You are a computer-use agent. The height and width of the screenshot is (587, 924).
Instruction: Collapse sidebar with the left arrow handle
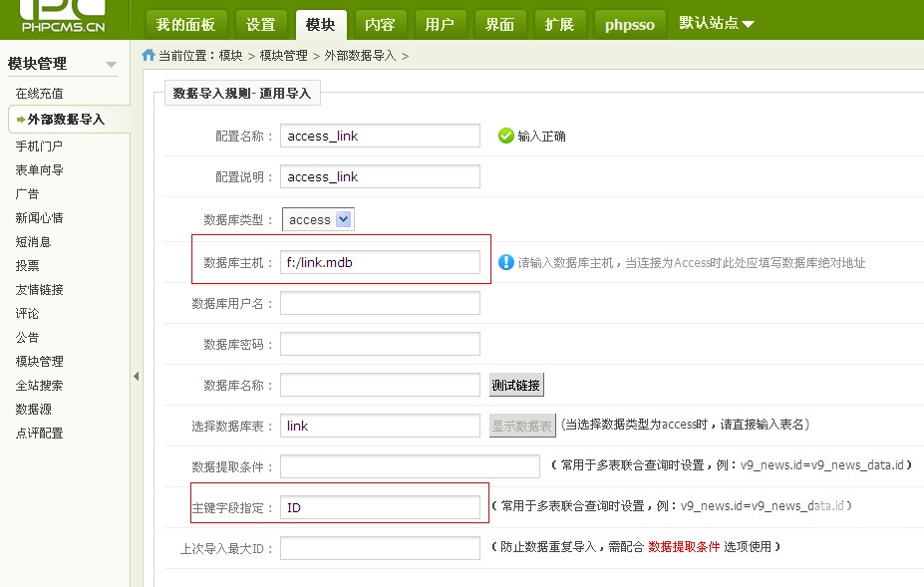pos(136,376)
